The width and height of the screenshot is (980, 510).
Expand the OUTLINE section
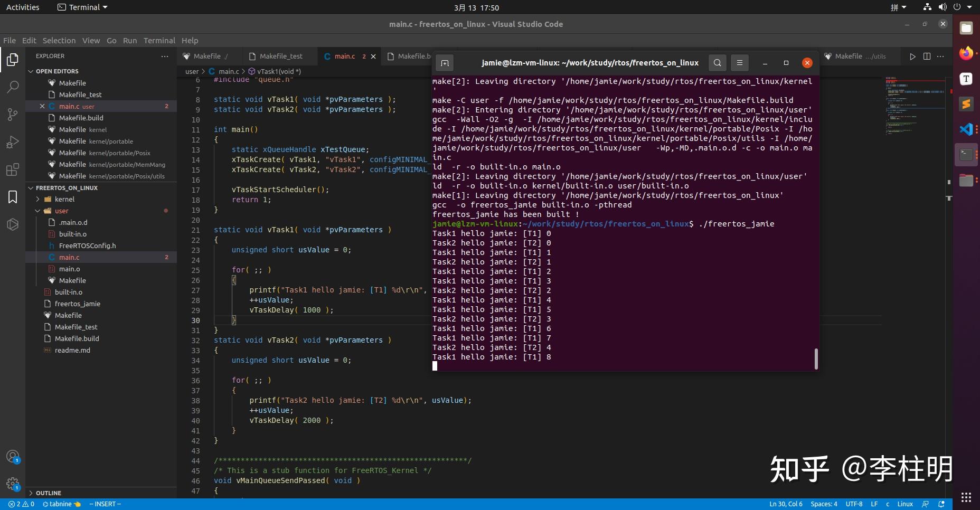coord(48,493)
